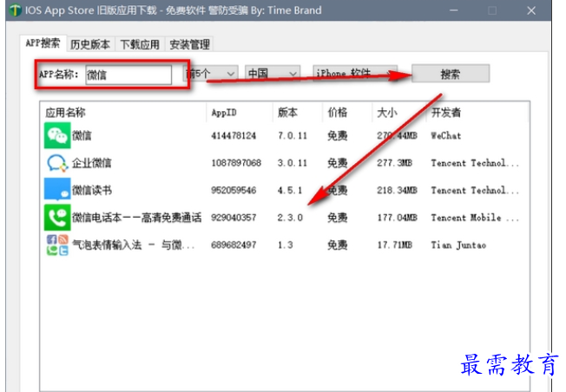Click version 4.5.1 cell

point(290,190)
